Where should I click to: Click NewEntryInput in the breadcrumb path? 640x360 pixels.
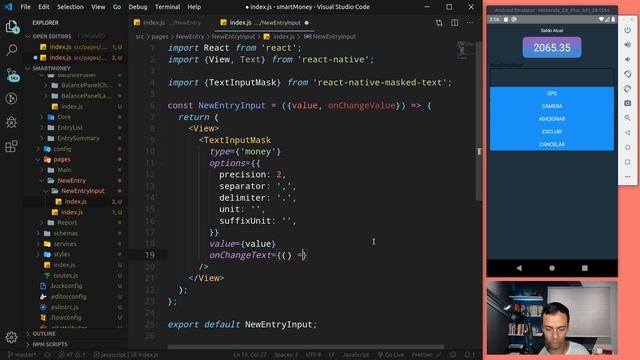[x=233, y=36]
